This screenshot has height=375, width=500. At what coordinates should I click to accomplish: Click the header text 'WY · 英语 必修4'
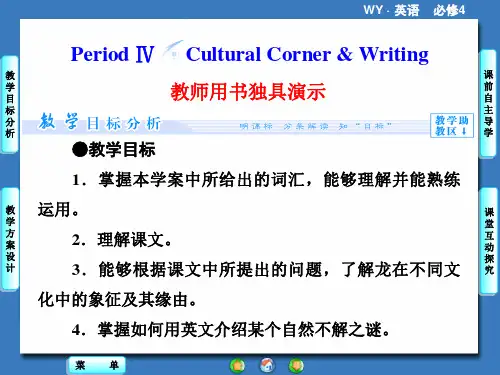click(414, 10)
